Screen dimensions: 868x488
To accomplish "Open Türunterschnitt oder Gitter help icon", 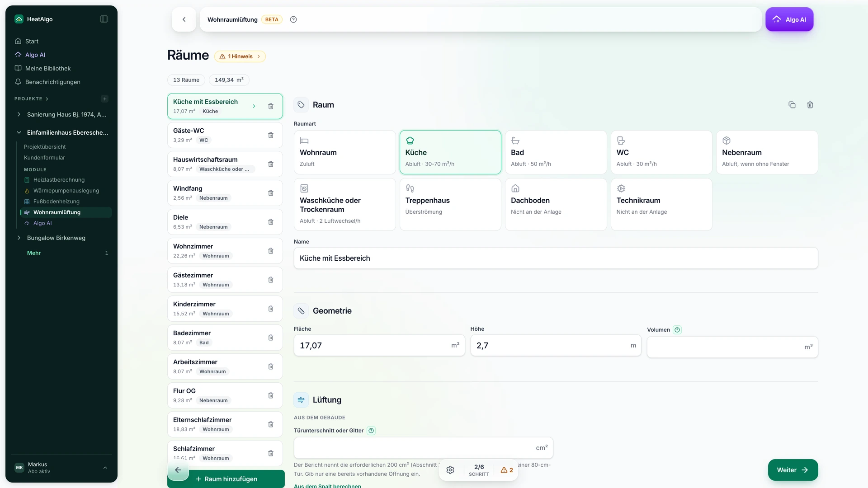I will tap(371, 431).
